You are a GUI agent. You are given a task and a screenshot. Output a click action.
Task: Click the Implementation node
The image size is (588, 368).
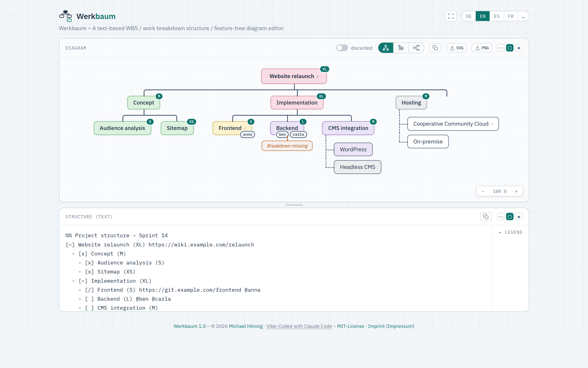tap(297, 103)
